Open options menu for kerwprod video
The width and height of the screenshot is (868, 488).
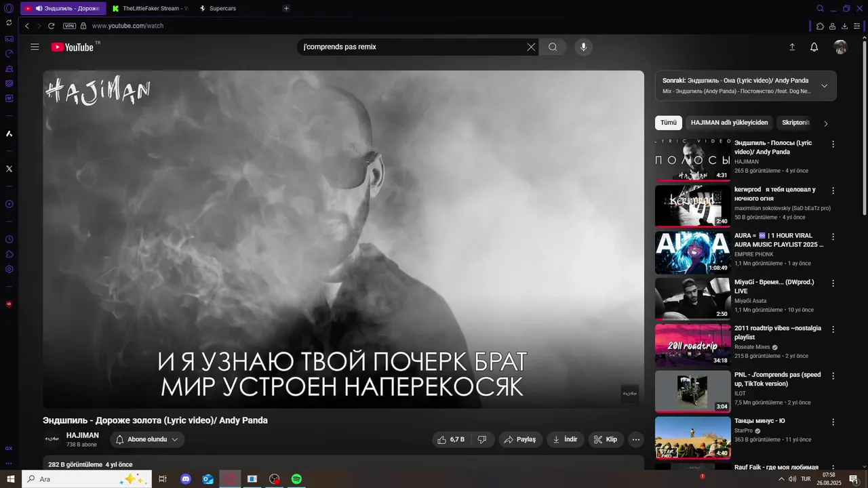point(833,190)
